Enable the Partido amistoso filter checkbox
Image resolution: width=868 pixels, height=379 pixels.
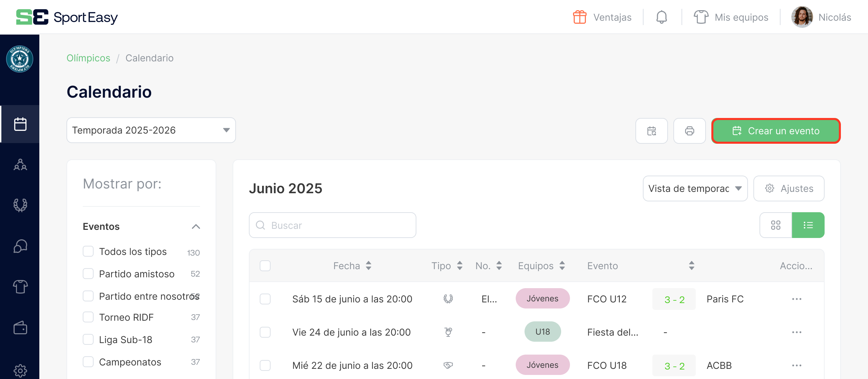88,273
